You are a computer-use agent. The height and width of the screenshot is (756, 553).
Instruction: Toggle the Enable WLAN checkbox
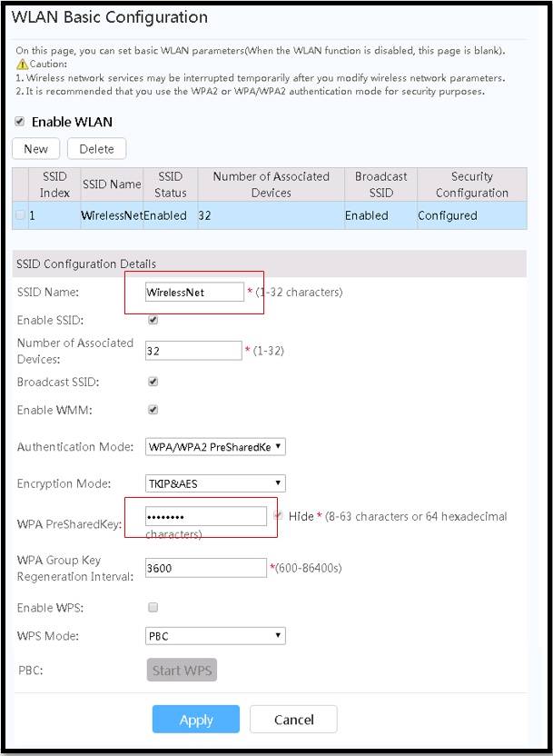pos(20,121)
